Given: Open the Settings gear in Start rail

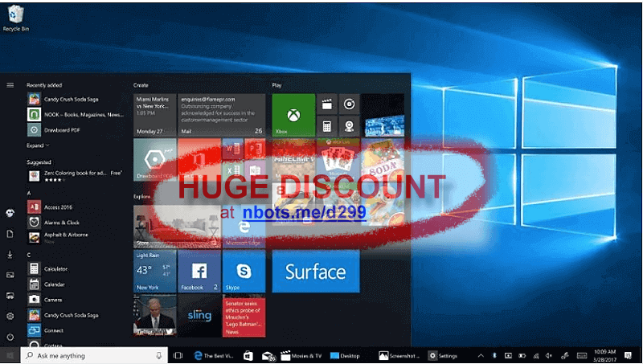Looking at the screenshot, I should [x=10, y=316].
